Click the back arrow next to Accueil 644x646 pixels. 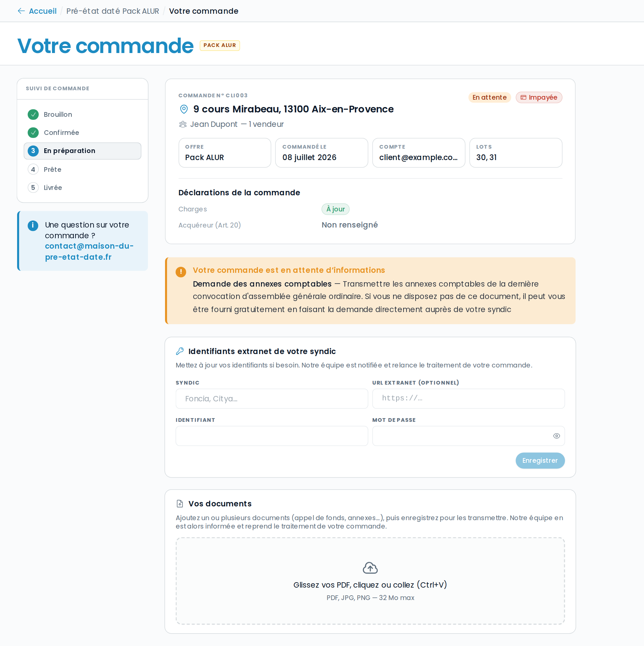pyautogui.click(x=21, y=11)
